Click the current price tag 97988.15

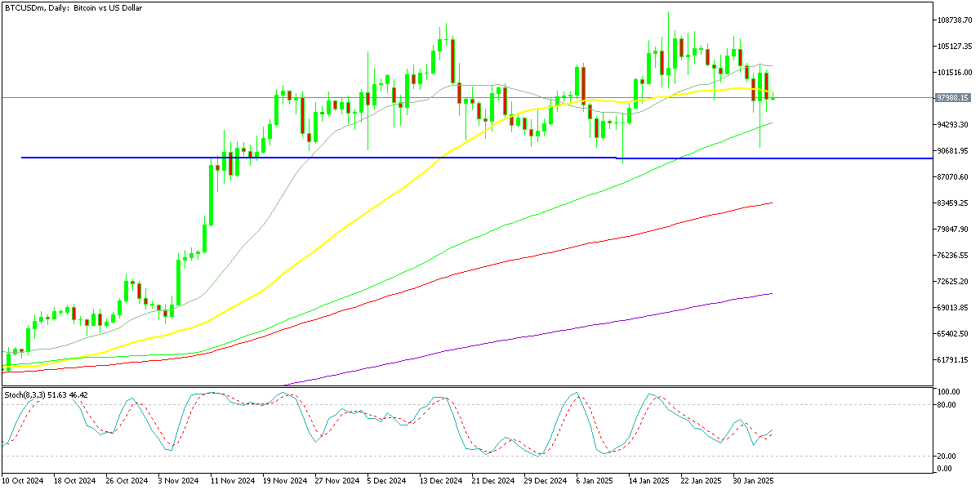point(953,97)
